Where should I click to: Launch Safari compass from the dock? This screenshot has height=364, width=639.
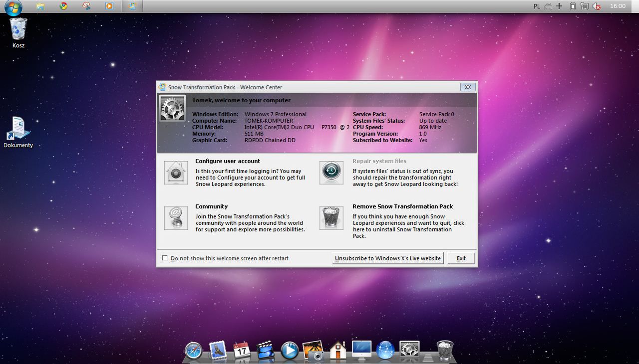tap(193, 351)
